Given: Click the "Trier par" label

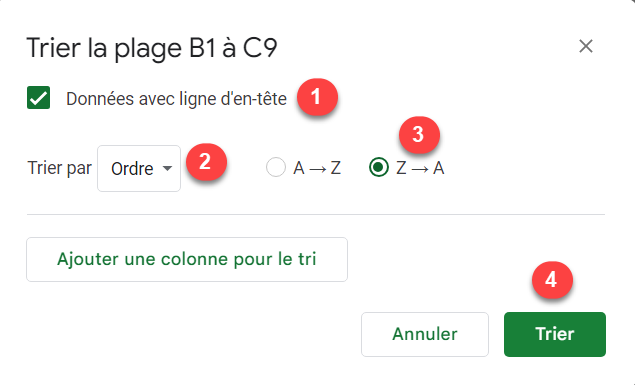Looking at the screenshot, I should pyautogui.click(x=60, y=168).
